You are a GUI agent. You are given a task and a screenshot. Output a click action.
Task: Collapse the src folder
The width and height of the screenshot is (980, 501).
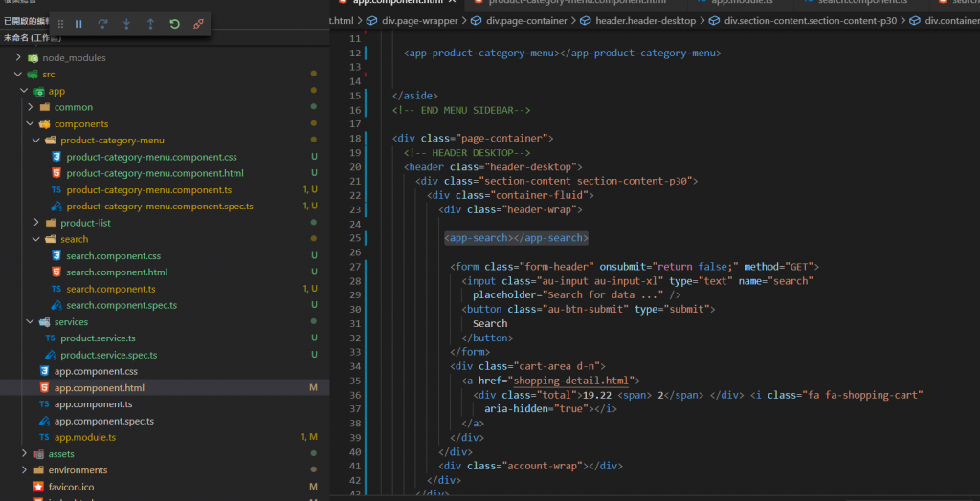pos(18,75)
